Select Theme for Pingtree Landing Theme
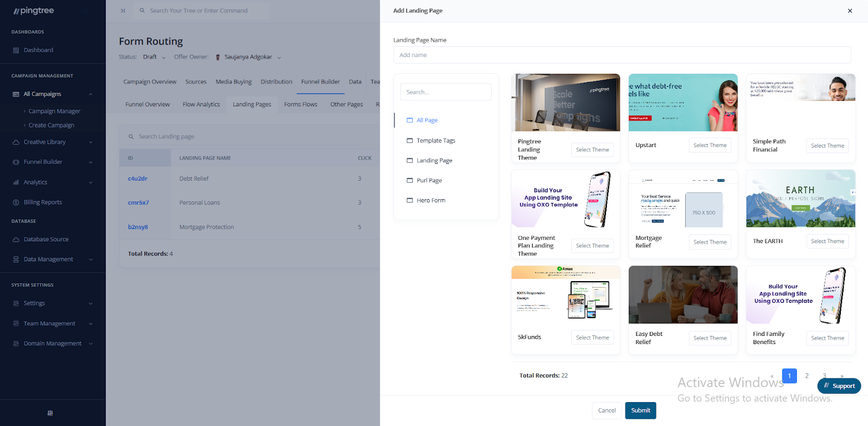868x426 pixels. tap(592, 150)
